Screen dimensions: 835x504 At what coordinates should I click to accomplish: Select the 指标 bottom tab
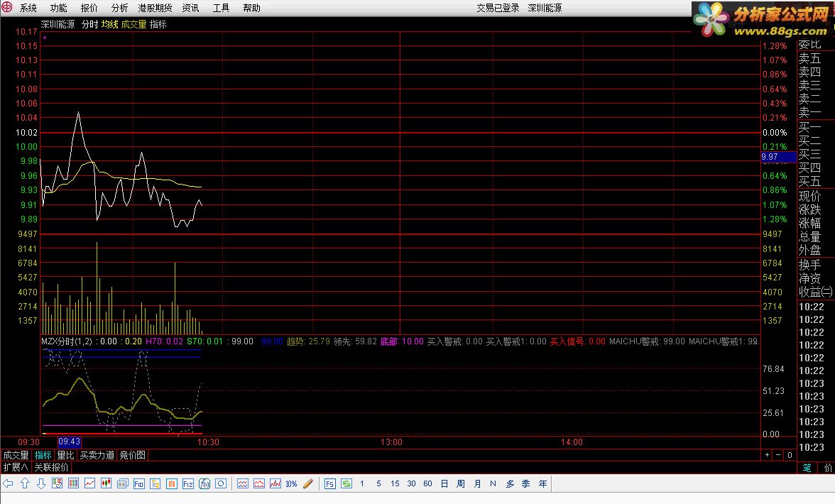coord(43,455)
